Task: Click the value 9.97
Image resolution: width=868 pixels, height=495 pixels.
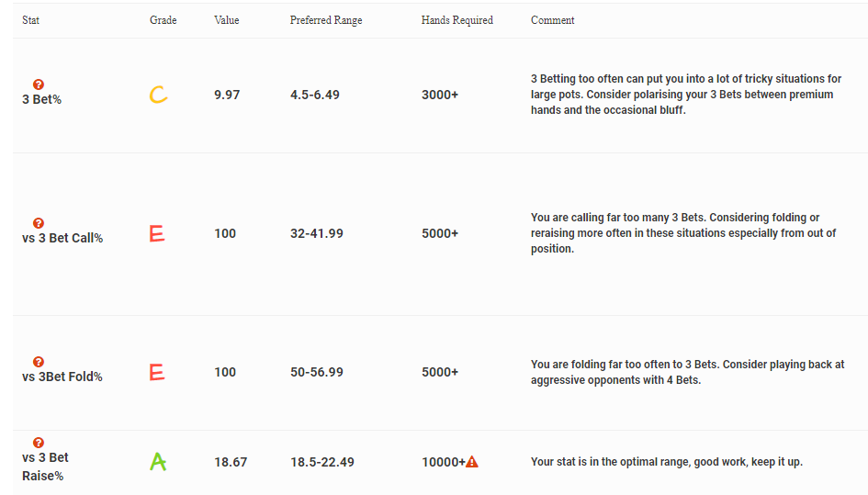Action: [x=227, y=95]
